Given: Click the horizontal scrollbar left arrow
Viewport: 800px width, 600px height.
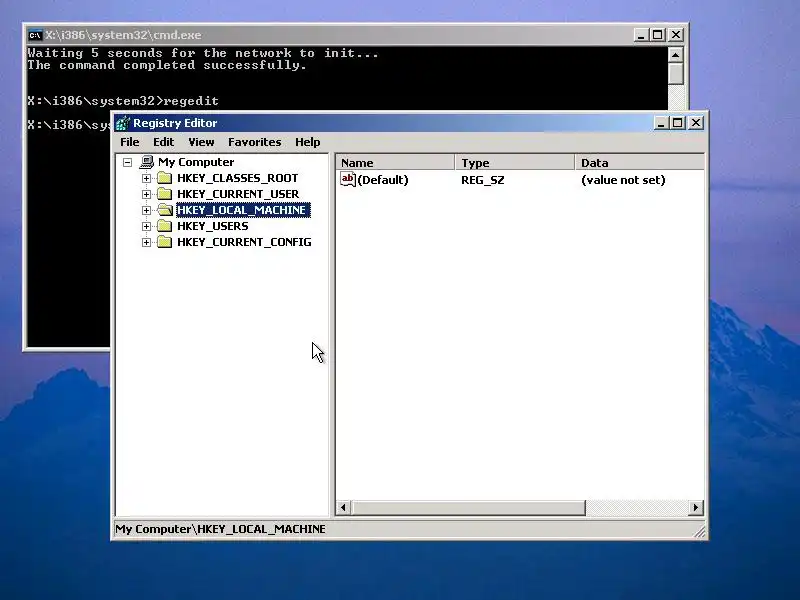Looking at the screenshot, I should [343, 508].
